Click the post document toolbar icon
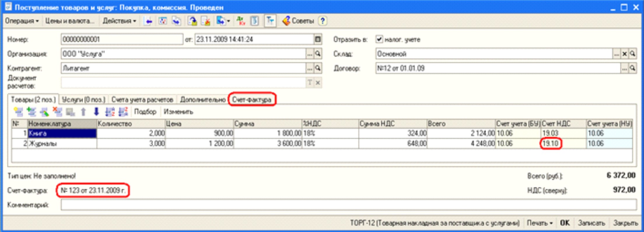 click(x=192, y=21)
